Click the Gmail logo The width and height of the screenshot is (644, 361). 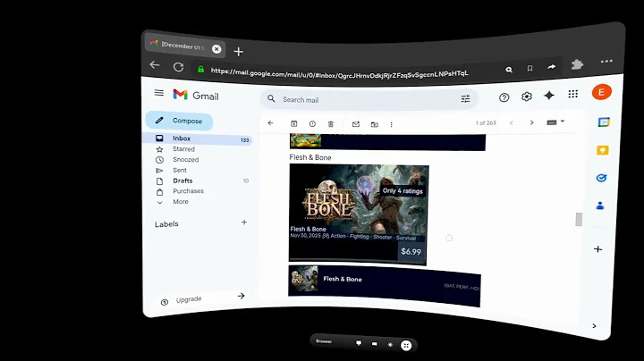click(x=196, y=96)
